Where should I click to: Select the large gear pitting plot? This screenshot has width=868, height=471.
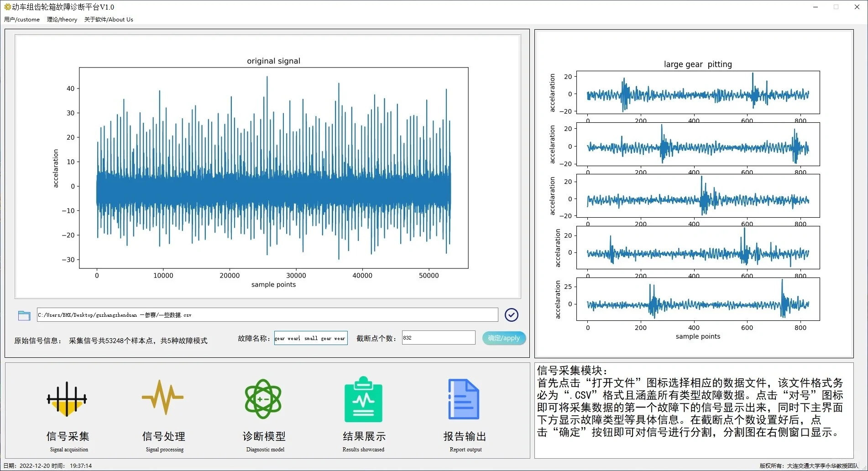(697, 196)
